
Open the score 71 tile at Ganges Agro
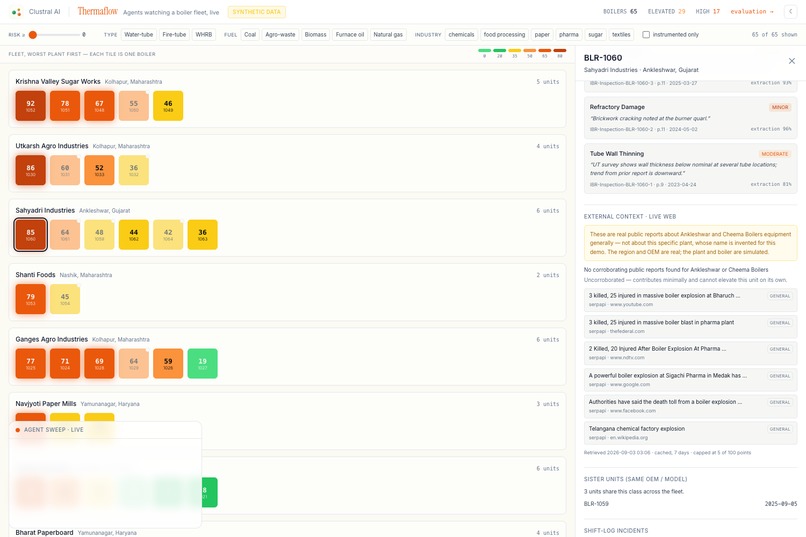click(x=65, y=363)
